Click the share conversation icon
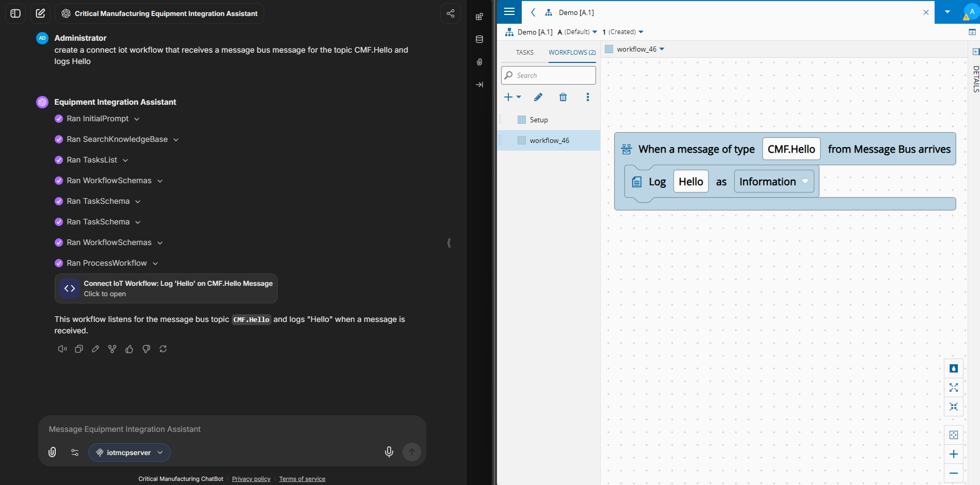Image resolution: width=980 pixels, height=485 pixels. click(450, 13)
